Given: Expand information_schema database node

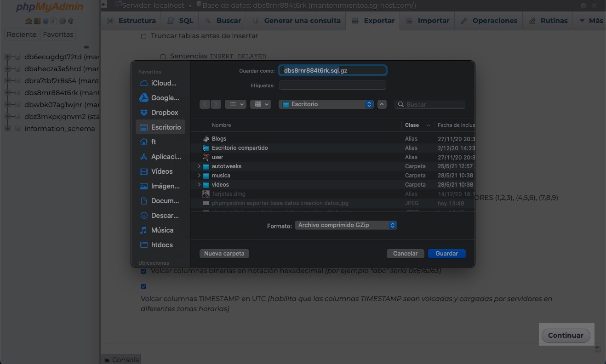Looking at the screenshot, I should [x=7, y=129].
